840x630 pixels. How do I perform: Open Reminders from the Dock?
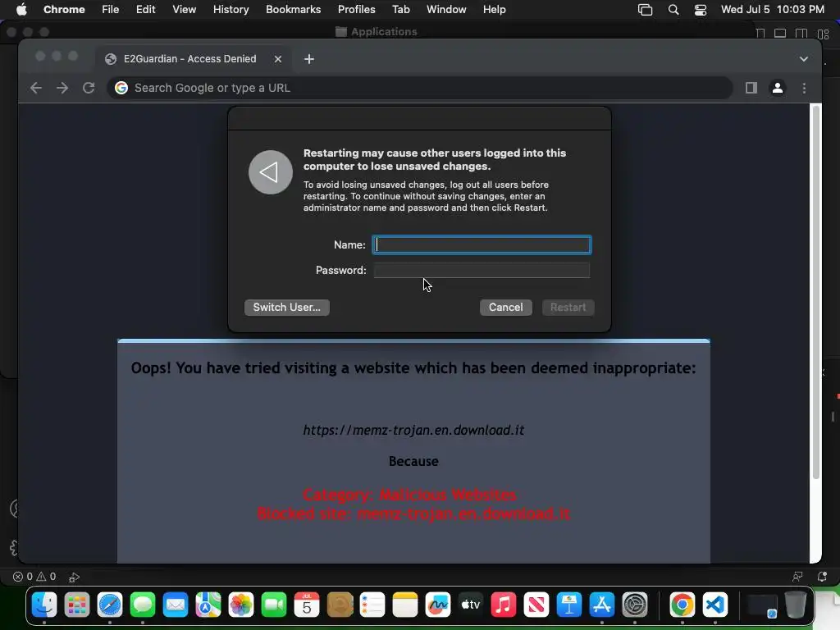pos(372,605)
